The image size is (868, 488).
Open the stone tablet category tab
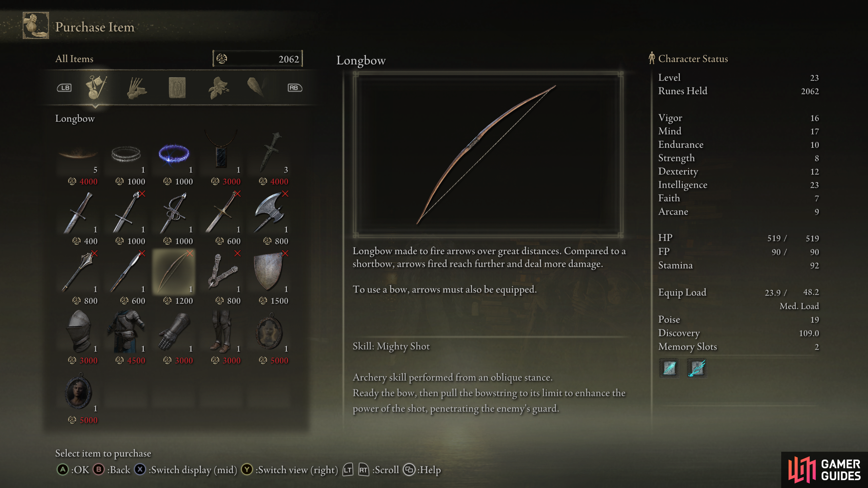point(177,88)
